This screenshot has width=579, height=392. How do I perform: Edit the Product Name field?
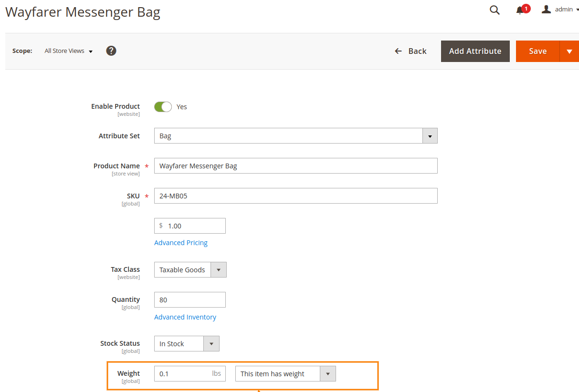[295, 165]
